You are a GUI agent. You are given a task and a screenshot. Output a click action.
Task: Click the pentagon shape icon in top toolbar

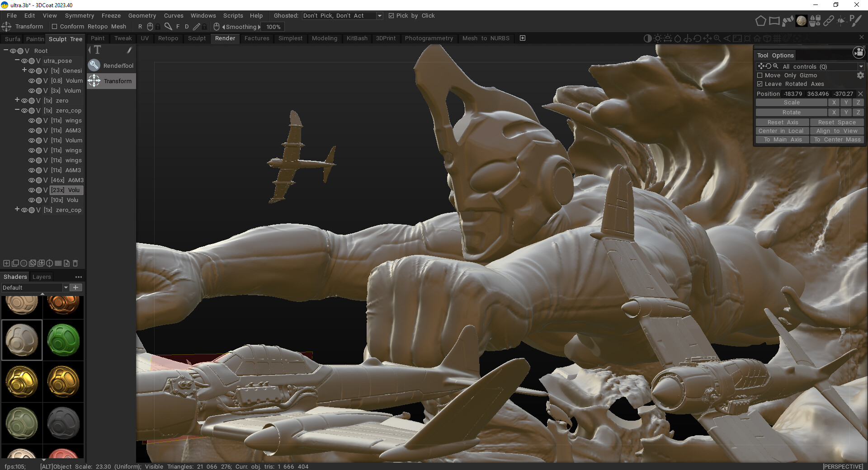[760, 21]
